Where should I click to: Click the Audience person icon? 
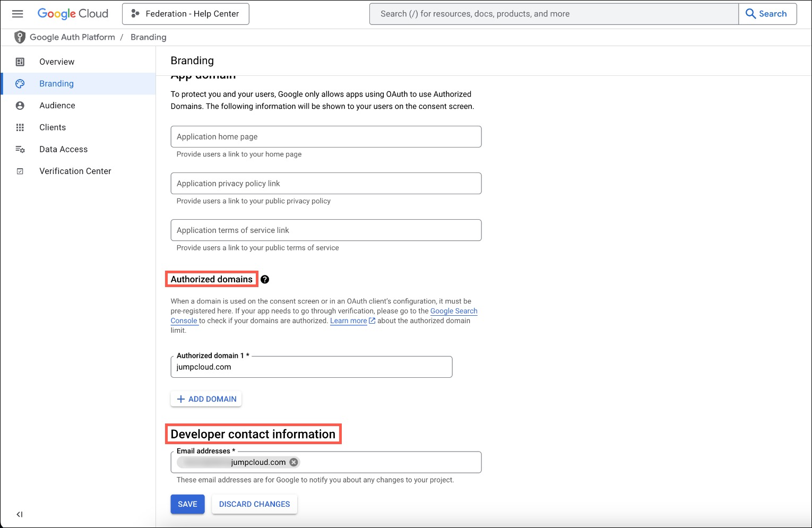point(20,105)
